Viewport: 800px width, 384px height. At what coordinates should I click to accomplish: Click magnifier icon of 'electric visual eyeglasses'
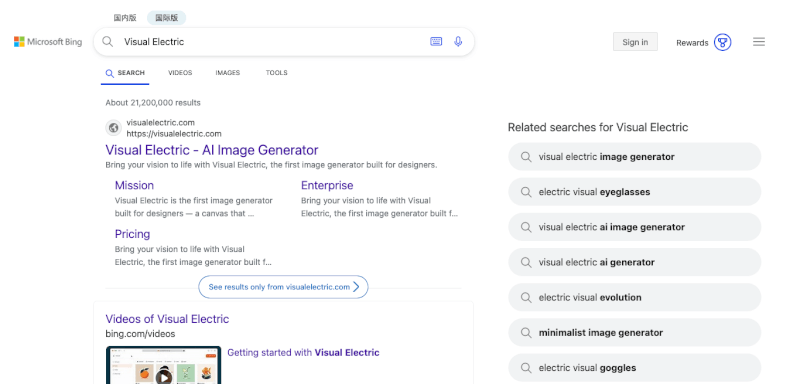(x=526, y=192)
